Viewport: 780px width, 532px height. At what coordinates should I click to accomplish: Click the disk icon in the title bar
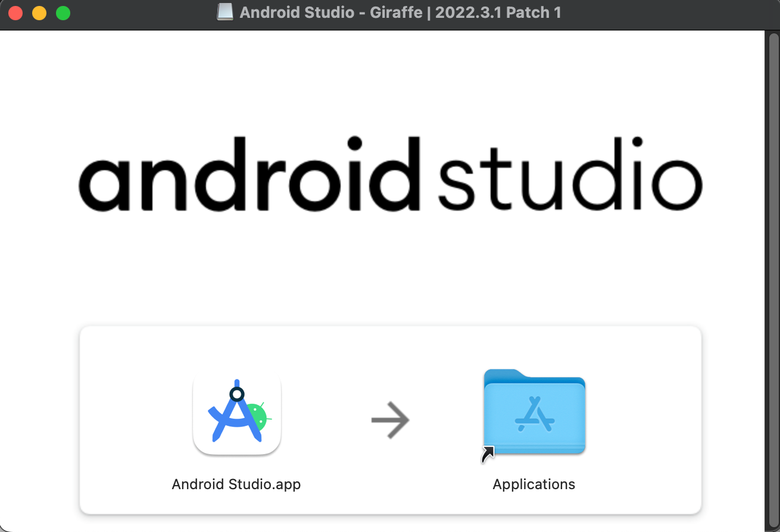coord(225,12)
